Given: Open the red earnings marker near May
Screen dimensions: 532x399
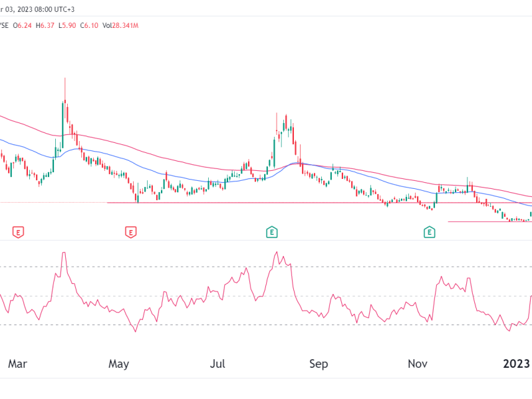Looking at the screenshot, I should (x=131, y=232).
